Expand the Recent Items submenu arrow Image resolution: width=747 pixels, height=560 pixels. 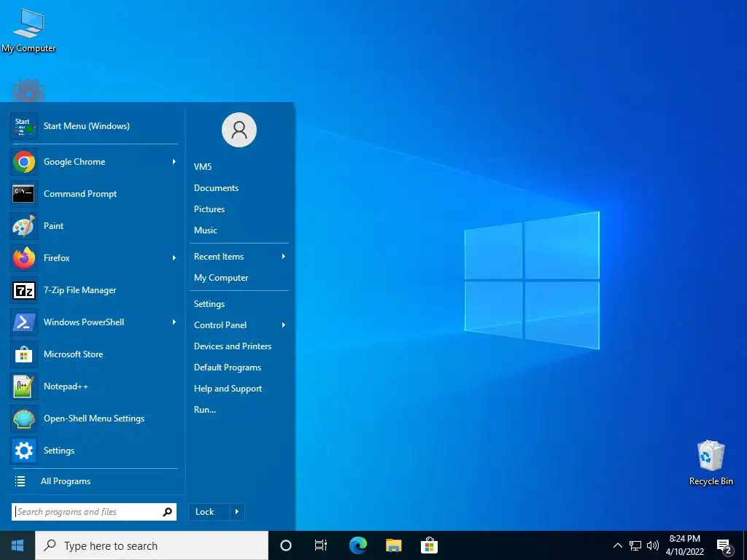(284, 257)
